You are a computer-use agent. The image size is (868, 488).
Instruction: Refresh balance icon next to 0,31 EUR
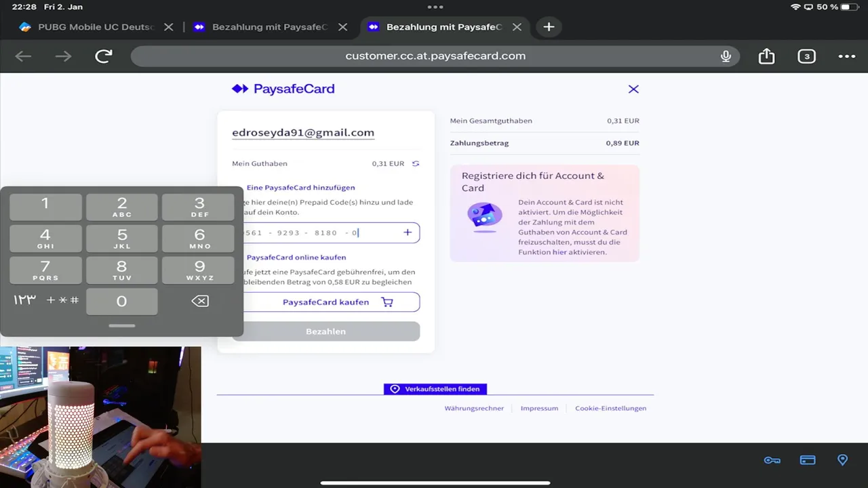coord(416,163)
